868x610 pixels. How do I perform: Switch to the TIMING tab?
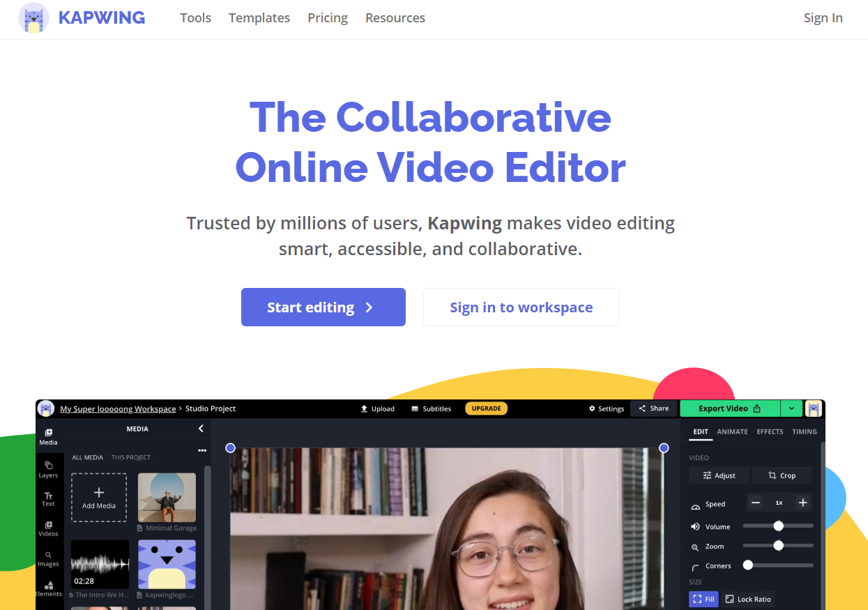805,432
